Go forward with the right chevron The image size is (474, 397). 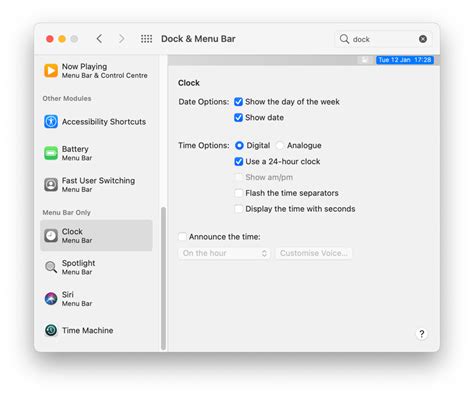pyautogui.click(x=122, y=39)
